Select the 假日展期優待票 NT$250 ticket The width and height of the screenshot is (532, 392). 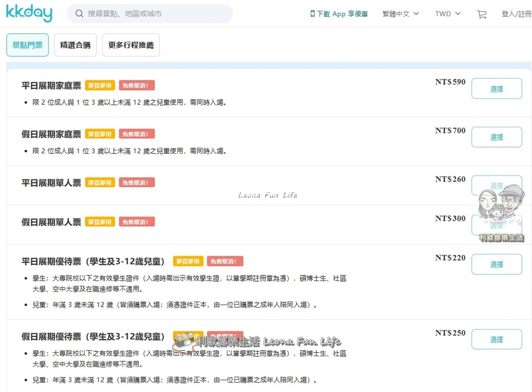pos(496,339)
